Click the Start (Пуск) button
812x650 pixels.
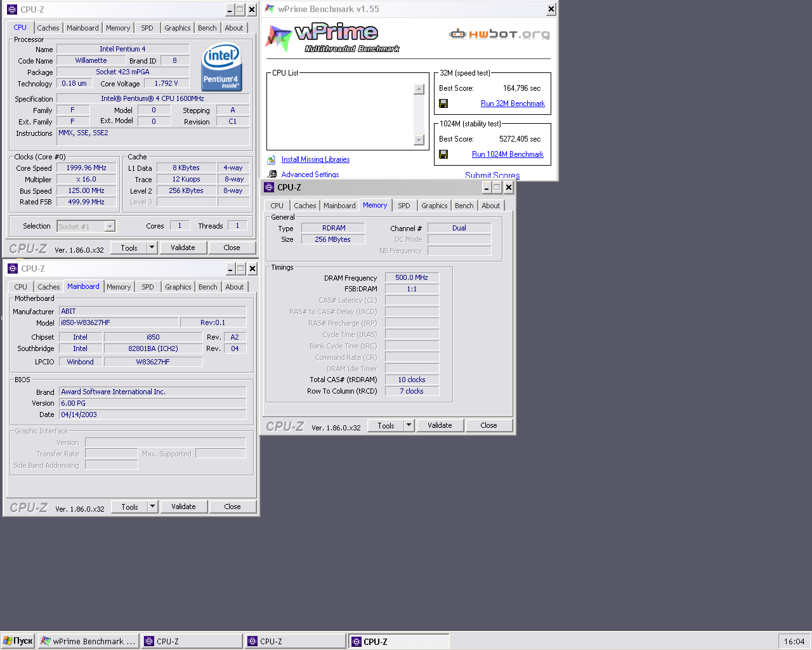(18, 641)
